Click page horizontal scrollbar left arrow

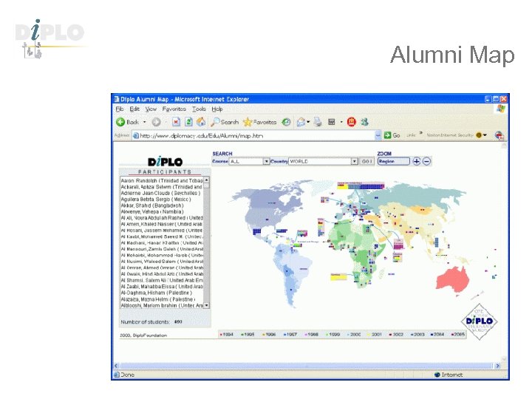click(x=117, y=366)
